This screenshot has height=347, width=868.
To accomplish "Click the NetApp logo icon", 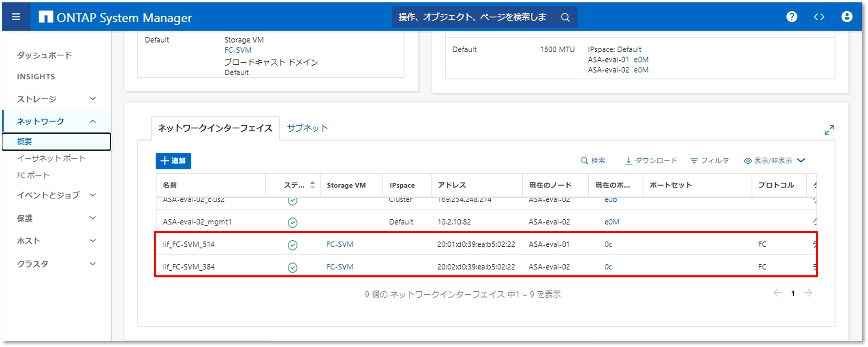I will point(46,17).
